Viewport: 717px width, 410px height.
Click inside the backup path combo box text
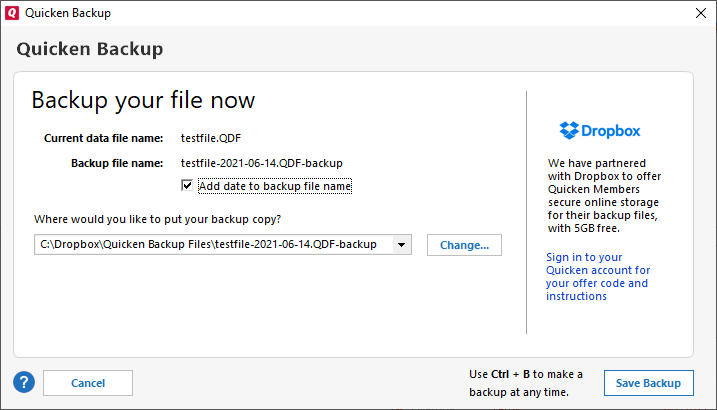click(x=210, y=245)
